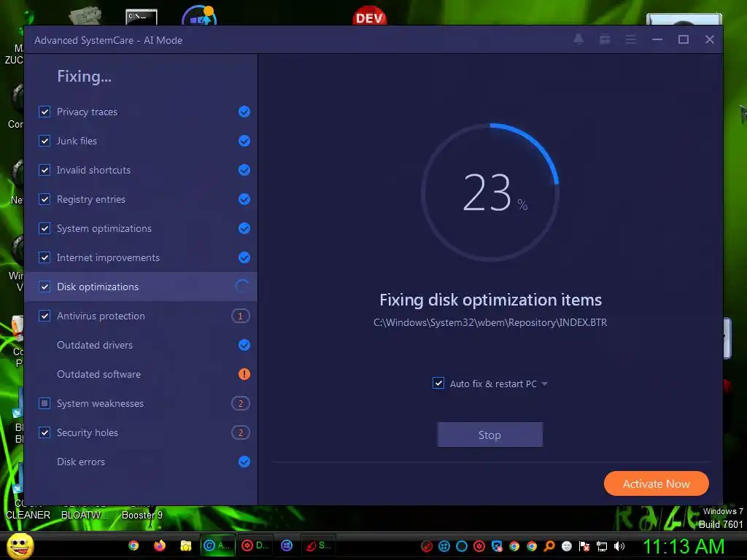The height and width of the screenshot is (560, 747).
Task: Click the blue checkmark beside Junk files
Action: coord(244,141)
